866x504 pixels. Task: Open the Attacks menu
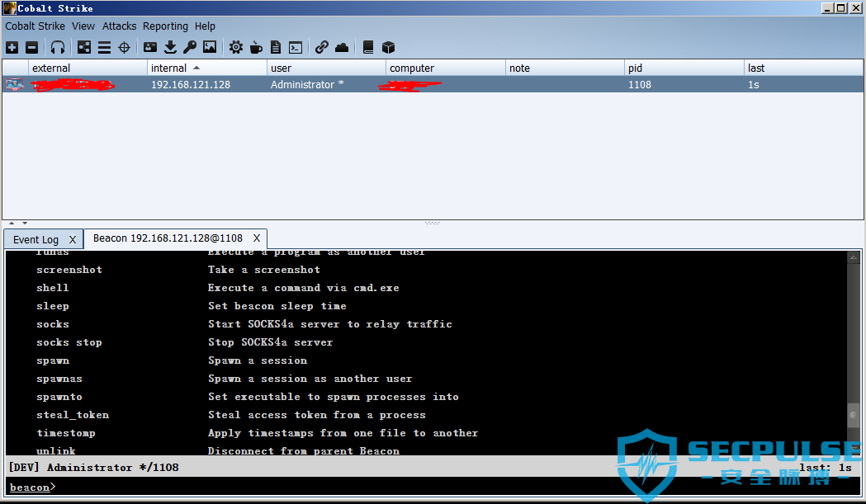point(120,26)
